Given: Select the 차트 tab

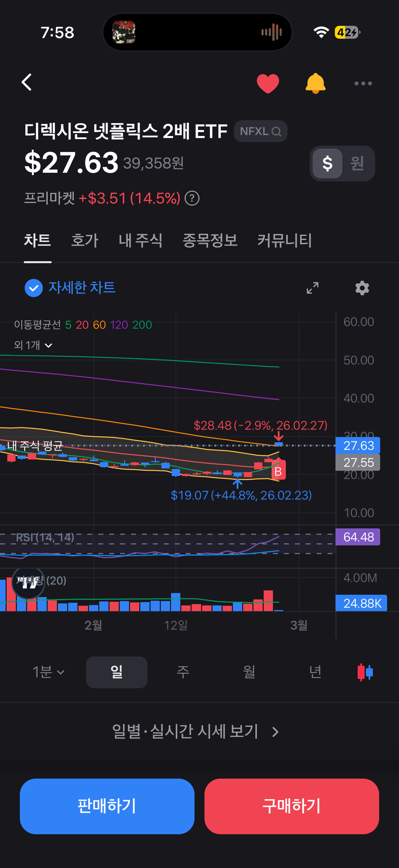Looking at the screenshot, I should tap(37, 241).
